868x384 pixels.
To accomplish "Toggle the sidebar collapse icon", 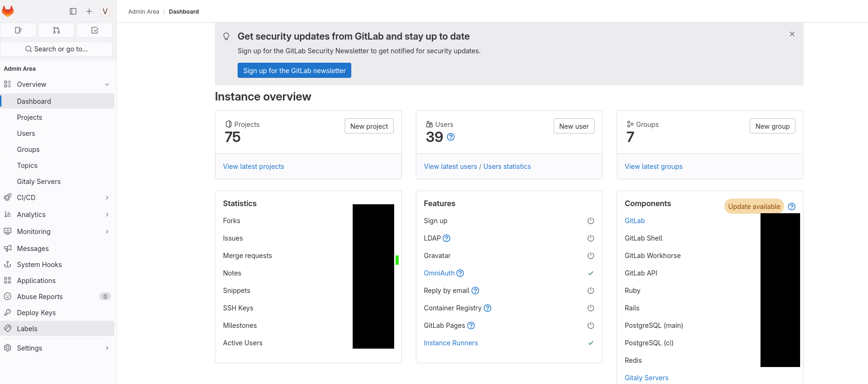I will click(73, 11).
